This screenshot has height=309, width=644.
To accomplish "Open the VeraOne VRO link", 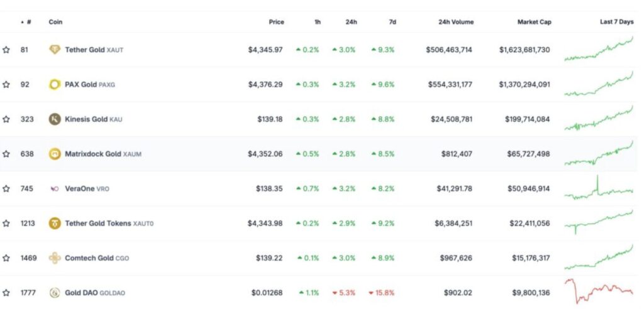I will (87, 189).
